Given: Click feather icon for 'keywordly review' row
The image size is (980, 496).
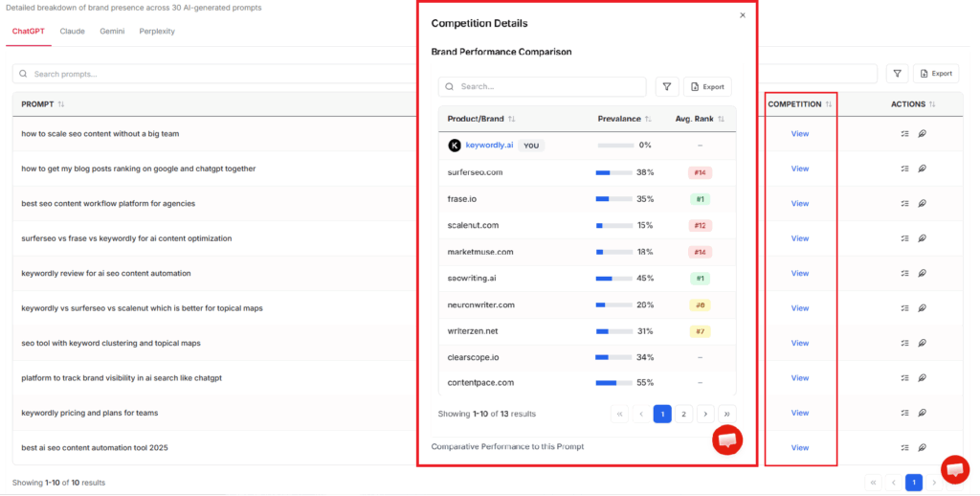Looking at the screenshot, I should 922,273.
